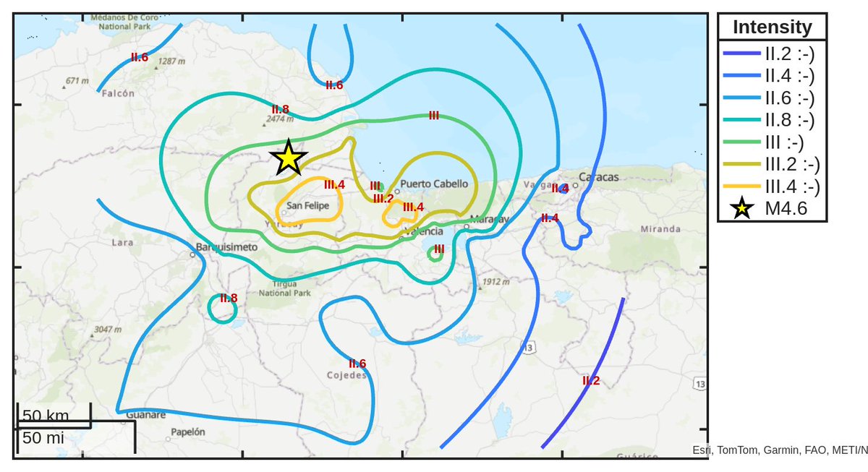Click the yellow epicenter star on the map
868x472 pixels.
click(289, 158)
